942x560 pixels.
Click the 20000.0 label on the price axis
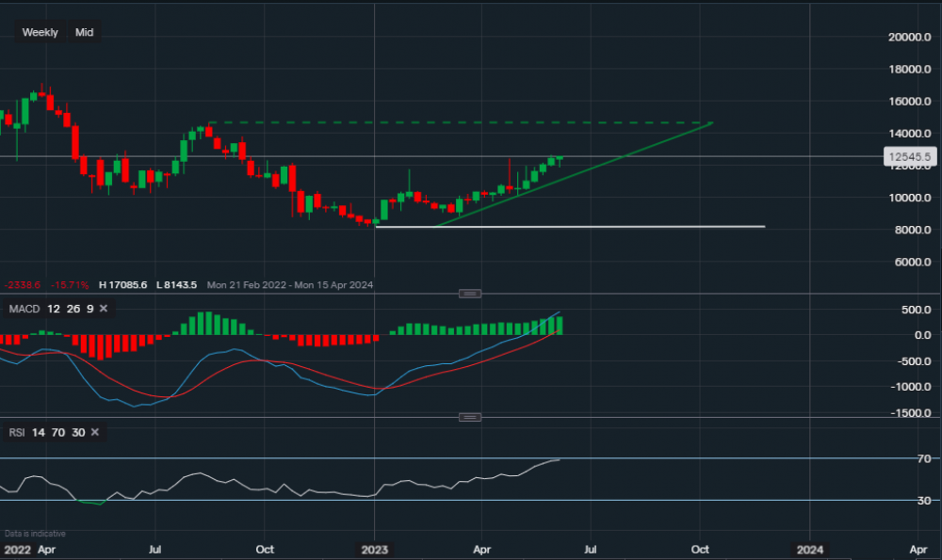908,38
